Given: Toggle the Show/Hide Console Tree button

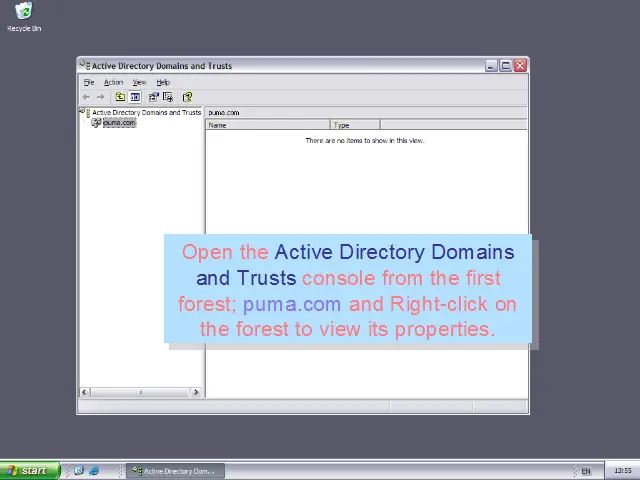Looking at the screenshot, I should click(x=135, y=97).
